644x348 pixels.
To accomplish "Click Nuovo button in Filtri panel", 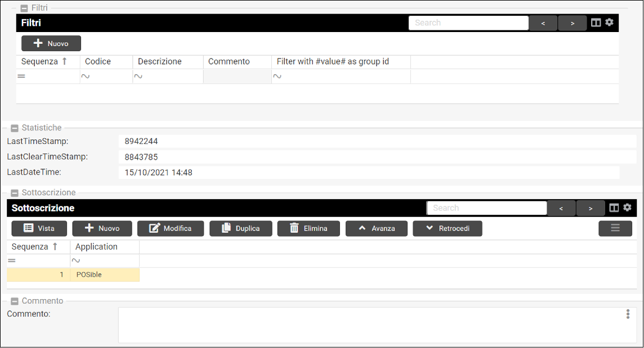I will point(51,43).
